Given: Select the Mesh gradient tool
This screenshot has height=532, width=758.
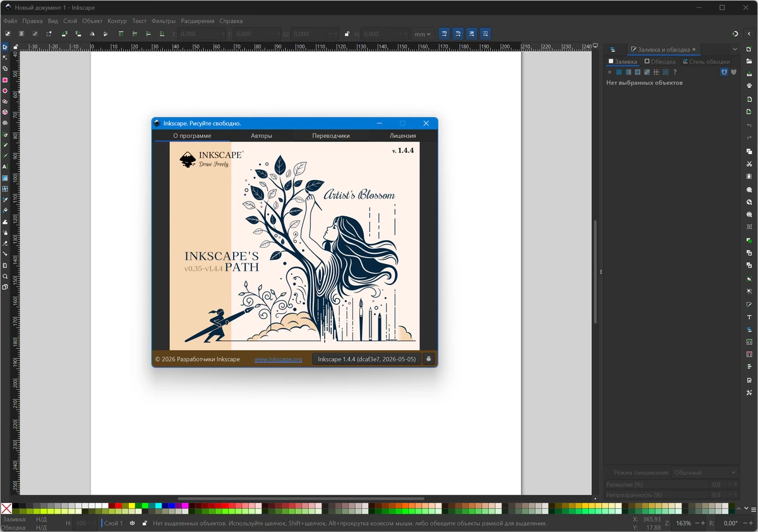Looking at the screenshot, I should 5,188.
